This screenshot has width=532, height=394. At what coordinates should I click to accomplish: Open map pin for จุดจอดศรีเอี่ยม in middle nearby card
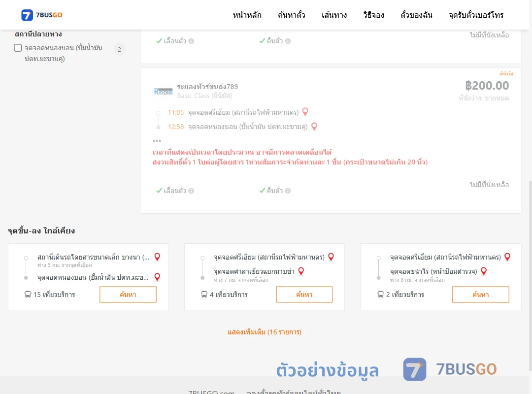[331, 257]
